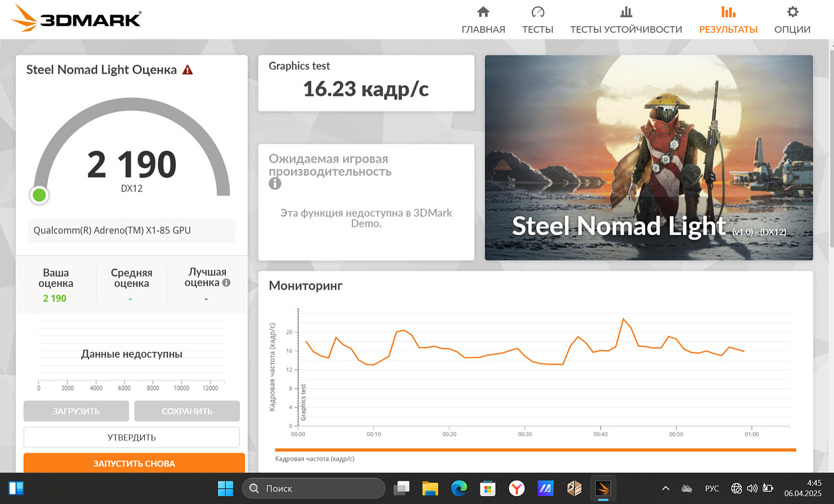Click the 3DMark taskbar icon
834x504 pixels.
(603, 488)
